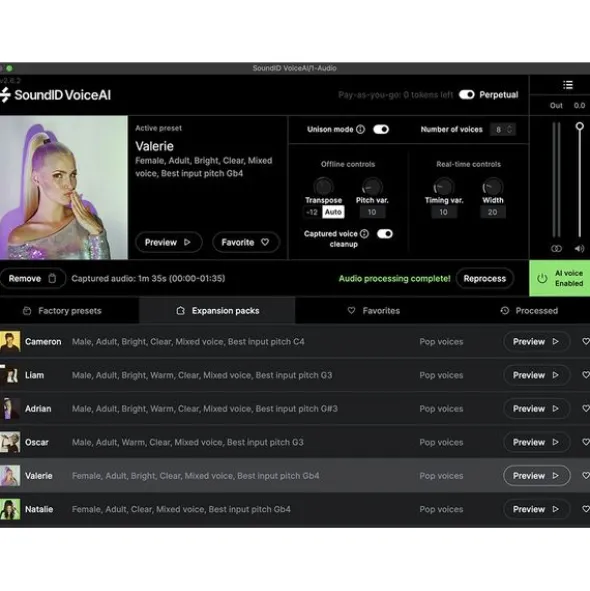Preview the Oscar voice
Image resolution: width=590 pixels, height=591 pixels.
(536, 442)
